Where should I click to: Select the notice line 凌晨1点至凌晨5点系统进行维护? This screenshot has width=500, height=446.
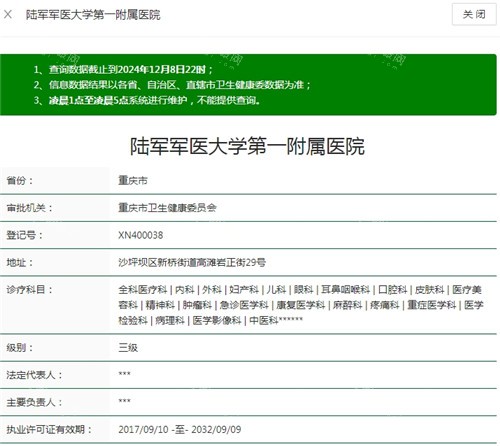click(x=155, y=100)
